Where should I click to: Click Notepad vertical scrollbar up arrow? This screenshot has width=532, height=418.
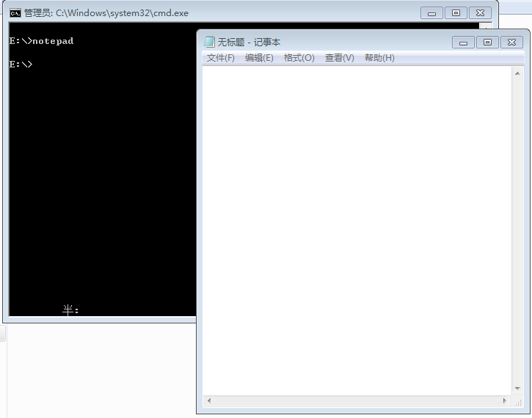pos(517,73)
